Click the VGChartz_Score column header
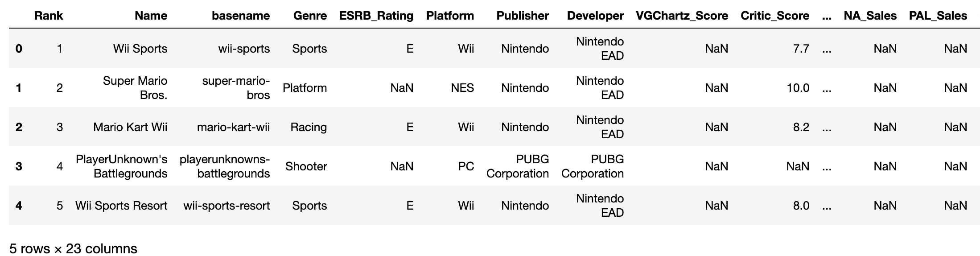This screenshot has width=980, height=256. pyautogui.click(x=682, y=16)
